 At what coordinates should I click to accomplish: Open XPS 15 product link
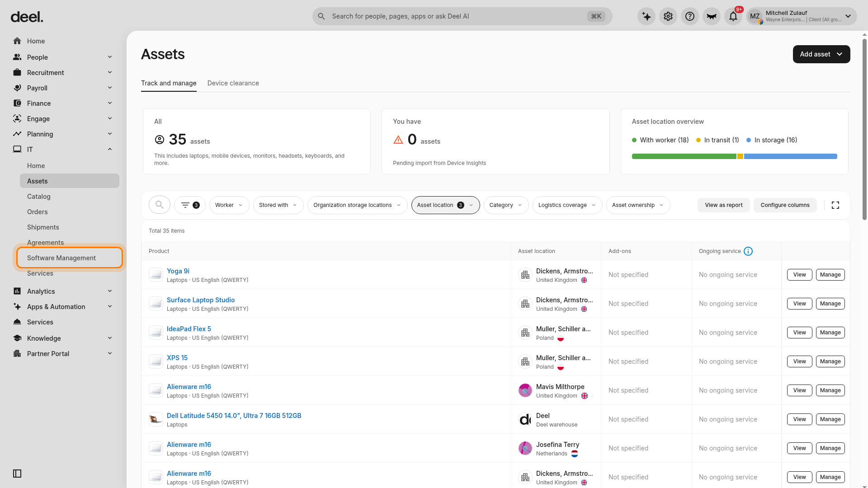[177, 358]
